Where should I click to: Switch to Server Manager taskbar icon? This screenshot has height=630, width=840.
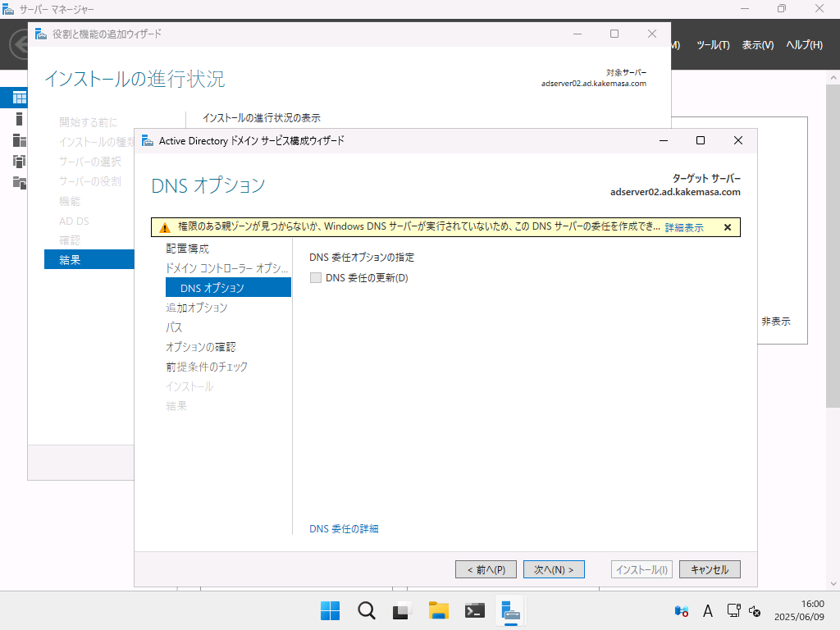coord(510,610)
